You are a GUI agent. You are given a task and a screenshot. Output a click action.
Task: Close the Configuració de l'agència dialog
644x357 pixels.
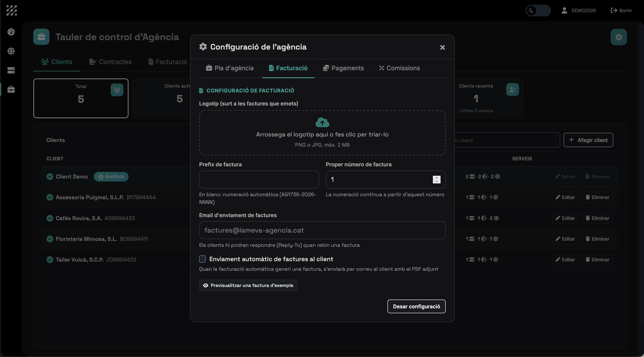tap(442, 47)
